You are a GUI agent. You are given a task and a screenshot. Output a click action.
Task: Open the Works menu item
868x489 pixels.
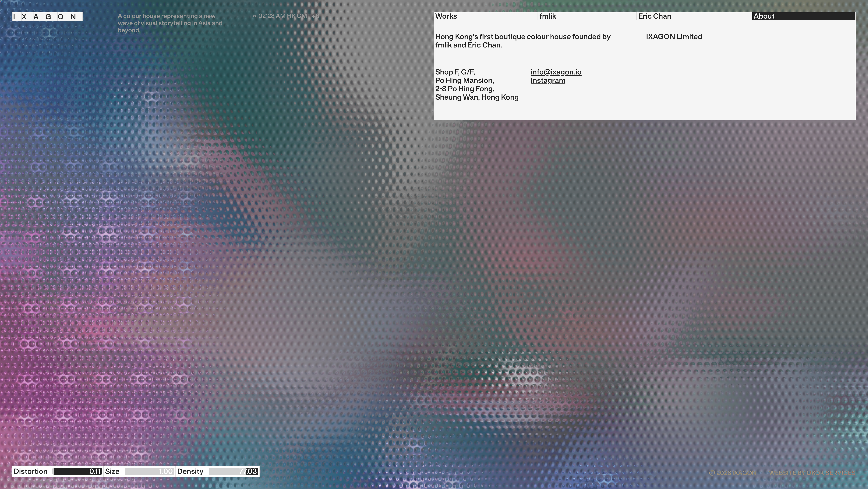click(486, 16)
